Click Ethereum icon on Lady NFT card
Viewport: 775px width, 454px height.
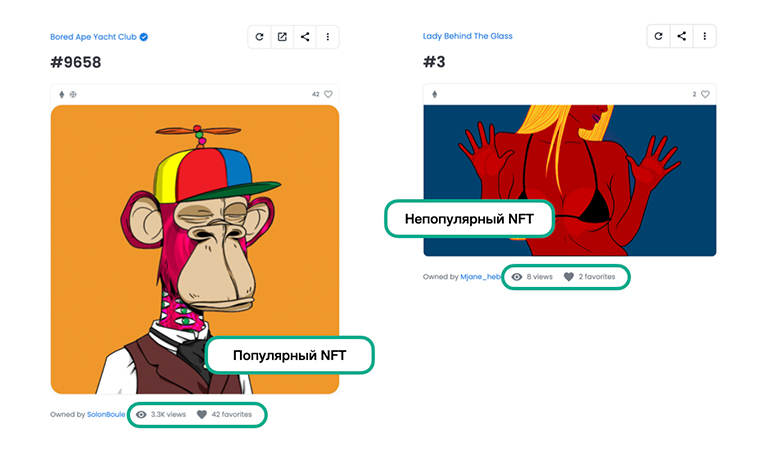[x=434, y=94]
